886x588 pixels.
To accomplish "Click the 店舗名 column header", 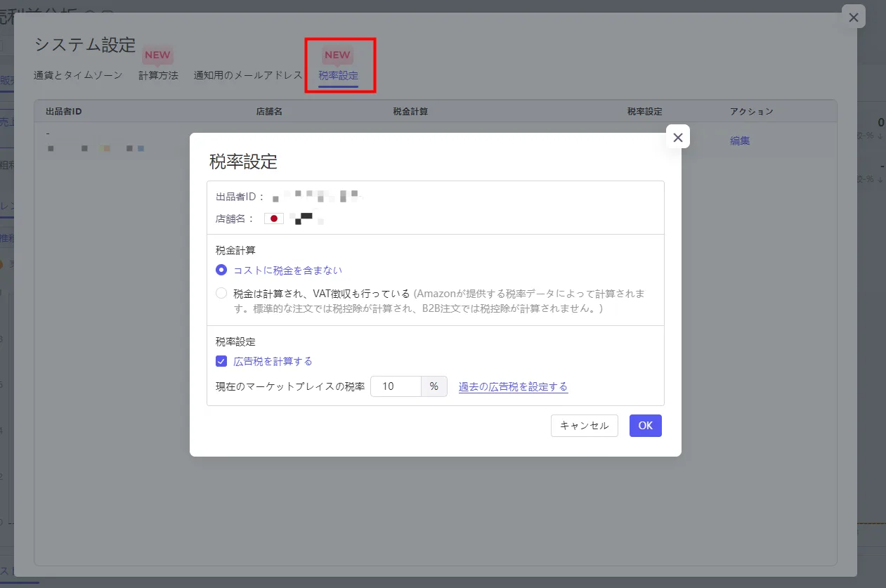I will [x=269, y=112].
